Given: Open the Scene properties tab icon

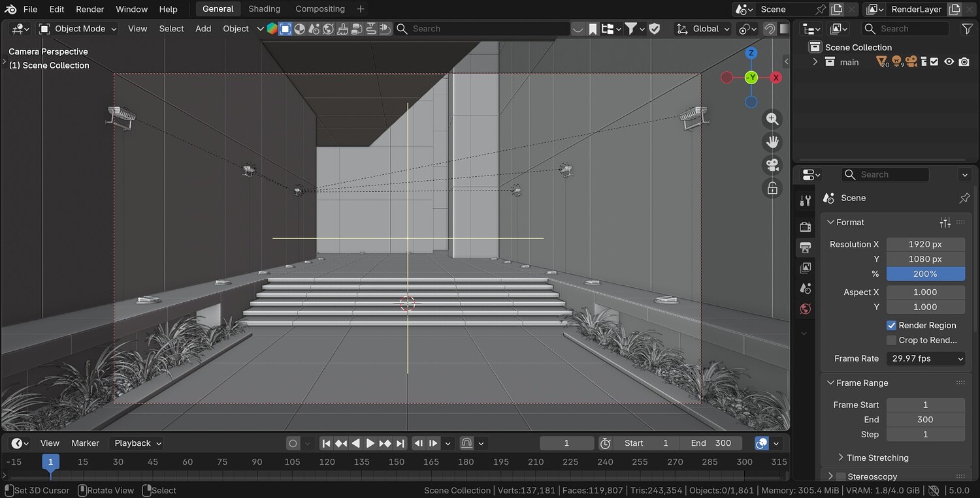Looking at the screenshot, I should tap(805, 288).
